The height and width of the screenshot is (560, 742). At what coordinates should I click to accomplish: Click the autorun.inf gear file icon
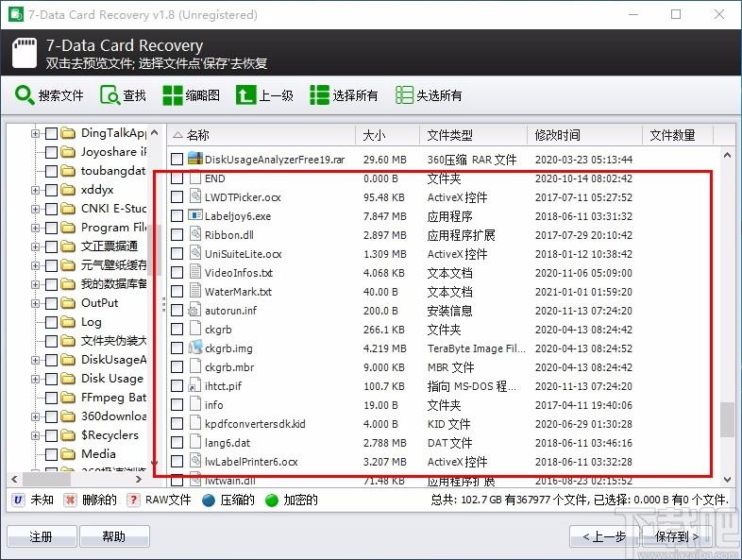click(194, 310)
